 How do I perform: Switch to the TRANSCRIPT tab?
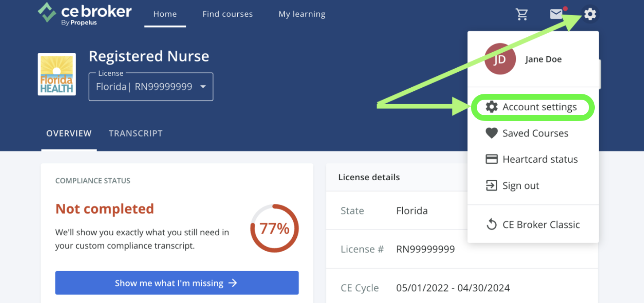(136, 133)
